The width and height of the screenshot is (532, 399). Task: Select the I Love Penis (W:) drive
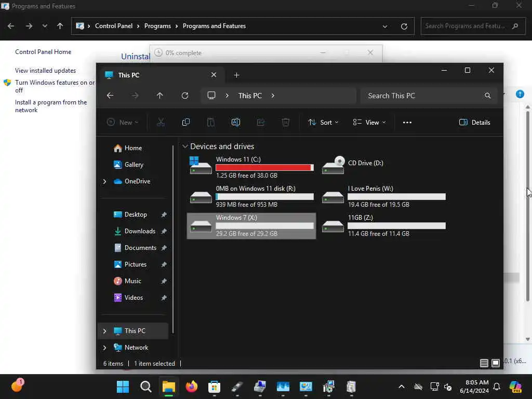tap(384, 196)
